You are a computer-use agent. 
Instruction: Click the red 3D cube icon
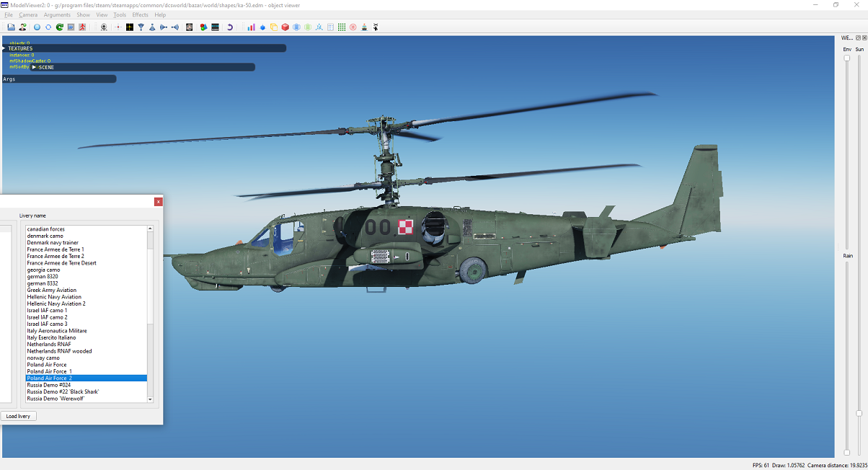click(x=285, y=27)
